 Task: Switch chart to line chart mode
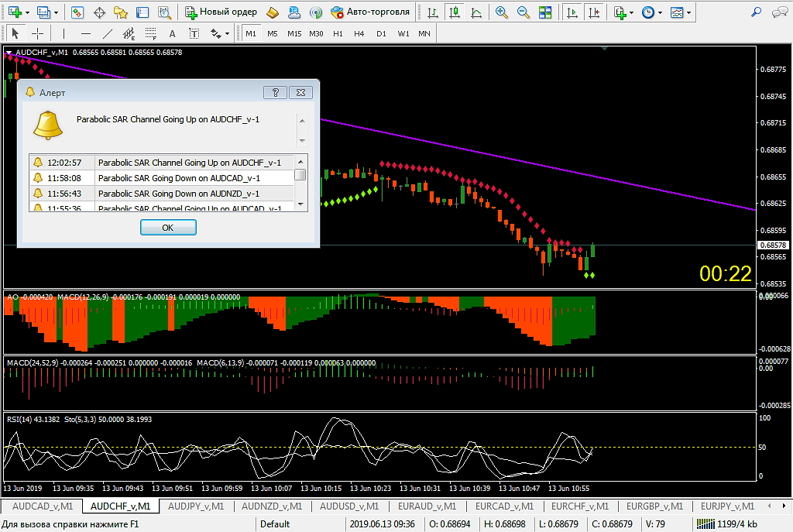click(476, 12)
